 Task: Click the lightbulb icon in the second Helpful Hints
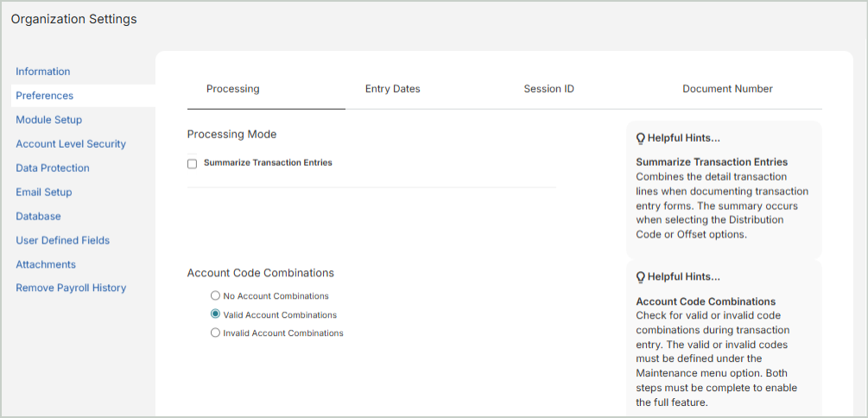point(641,277)
